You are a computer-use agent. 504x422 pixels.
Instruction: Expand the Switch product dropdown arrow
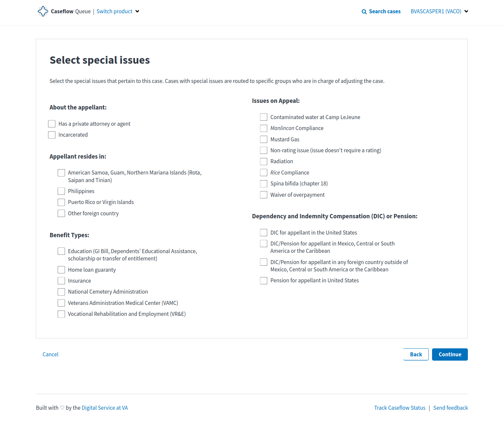click(137, 11)
